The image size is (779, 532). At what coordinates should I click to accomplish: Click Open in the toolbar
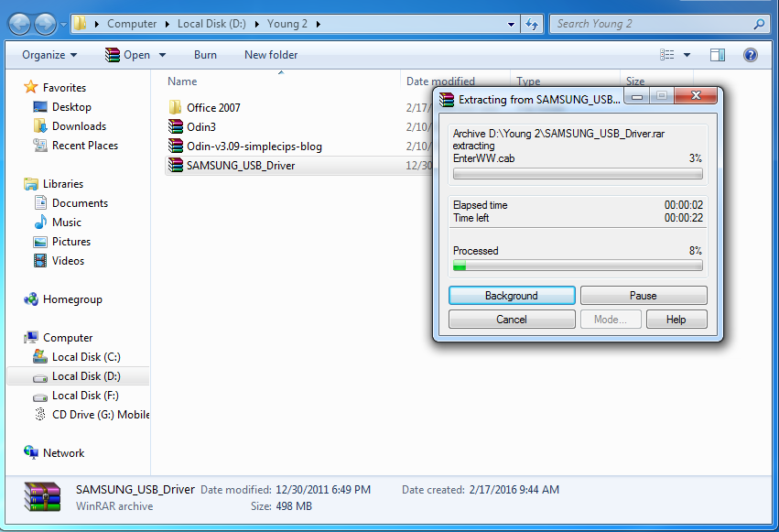click(127, 55)
